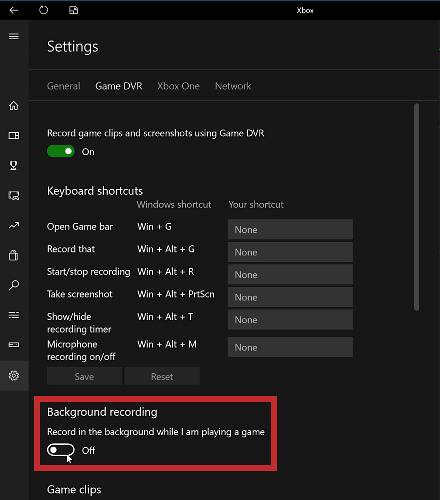Set custom shortcut for Open Game bar
The height and width of the screenshot is (500, 440).
(290, 230)
